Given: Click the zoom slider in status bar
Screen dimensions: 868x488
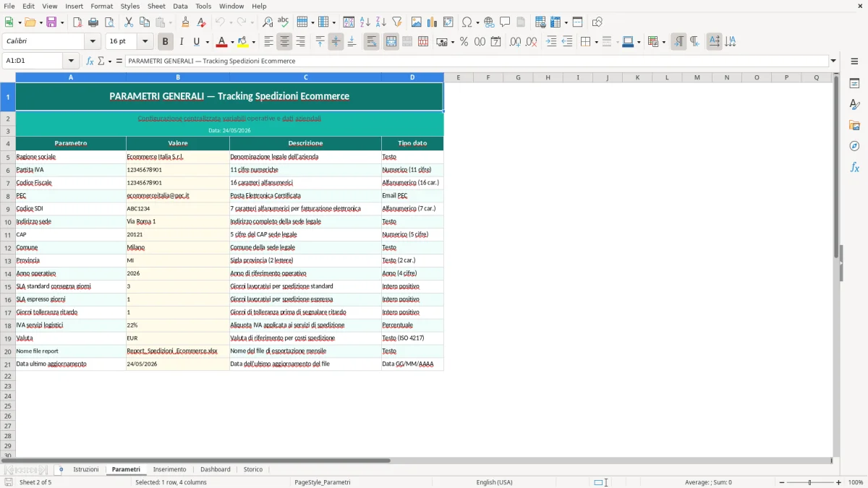Looking at the screenshot, I should 809,482.
